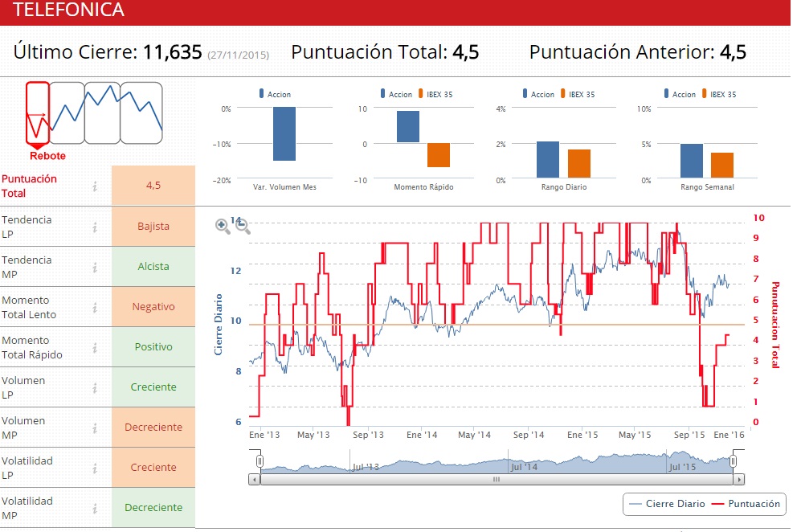This screenshot has width=801, height=532.
Task: Click the Alcista value cell
Action: (153, 267)
